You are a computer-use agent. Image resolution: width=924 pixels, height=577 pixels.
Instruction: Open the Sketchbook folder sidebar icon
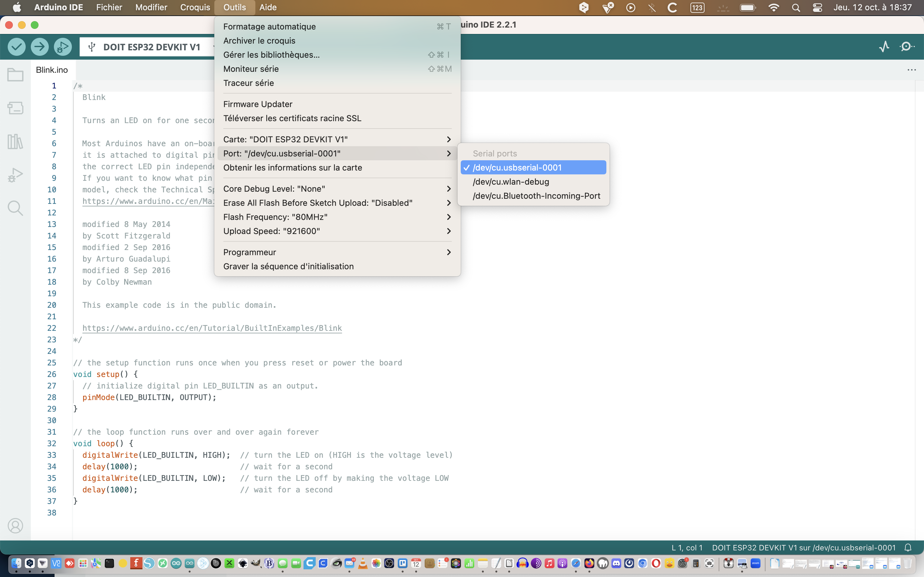point(15,75)
